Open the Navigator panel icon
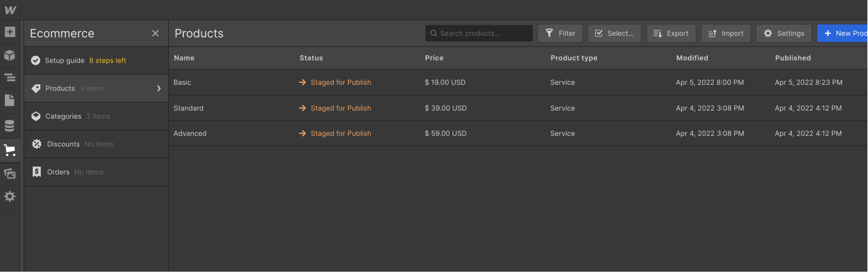Image resolution: width=868 pixels, height=272 pixels. [10, 78]
